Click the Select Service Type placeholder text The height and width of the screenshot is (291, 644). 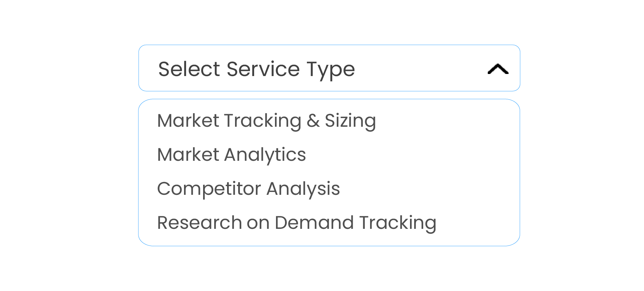(x=256, y=69)
